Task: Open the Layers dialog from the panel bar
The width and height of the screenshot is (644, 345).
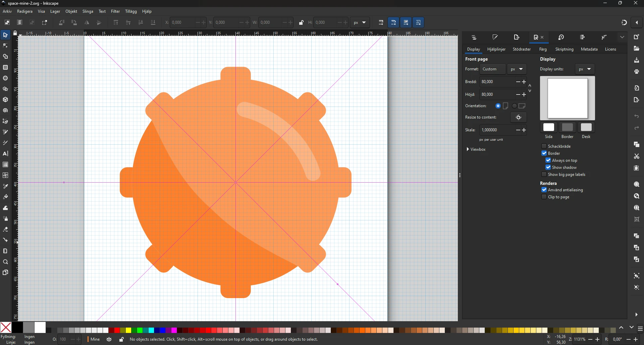Action: tap(474, 37)
